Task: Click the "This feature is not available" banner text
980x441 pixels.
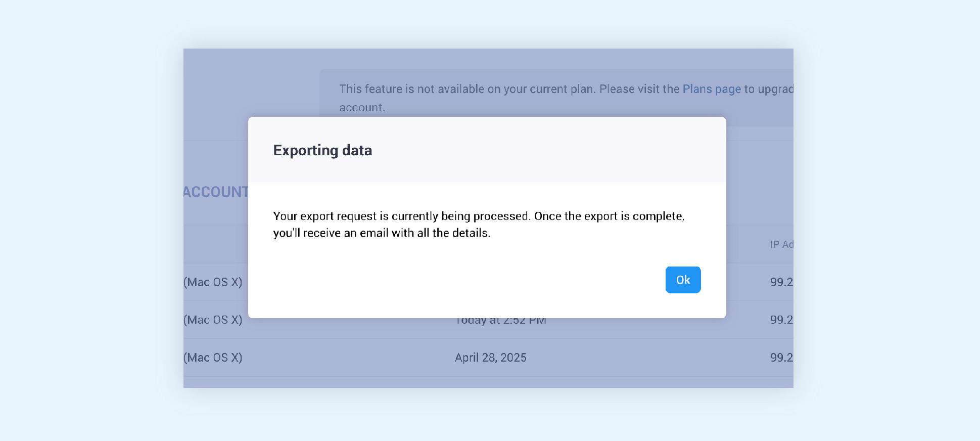Action: coord(505,89)
